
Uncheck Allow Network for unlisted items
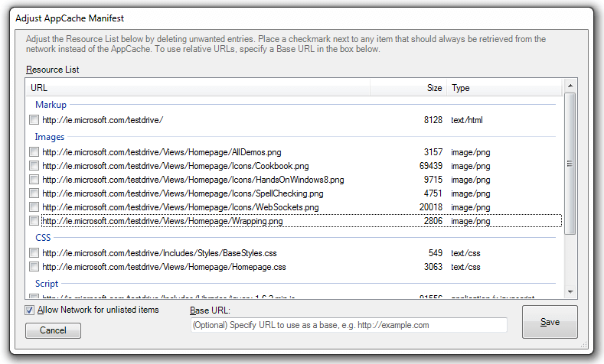(29, 310)
